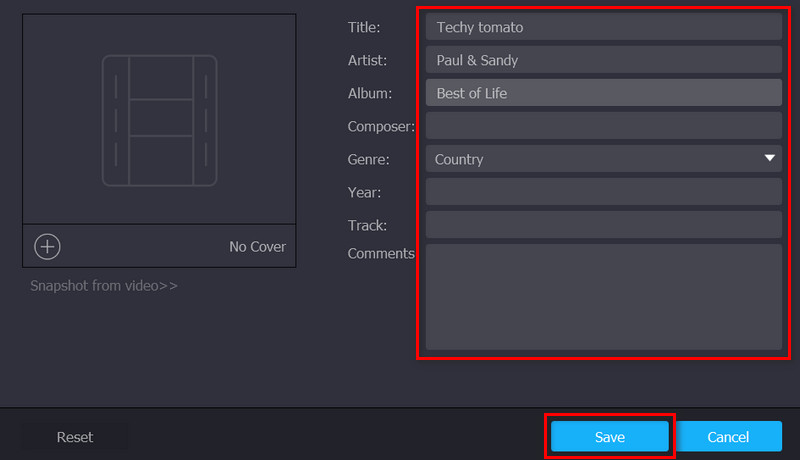Click the Composer: label
Image resolution: width=800 pixels, height=460 pixels.
[381, 126]
